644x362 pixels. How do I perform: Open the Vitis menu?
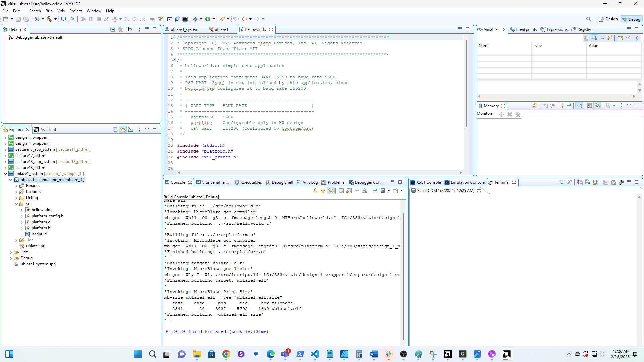click(61, 11)
